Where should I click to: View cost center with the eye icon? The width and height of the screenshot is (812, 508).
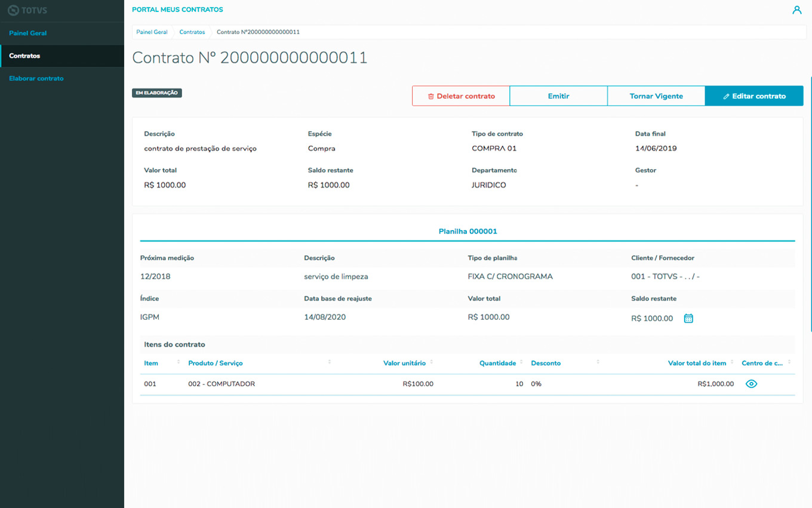point(751,384)
